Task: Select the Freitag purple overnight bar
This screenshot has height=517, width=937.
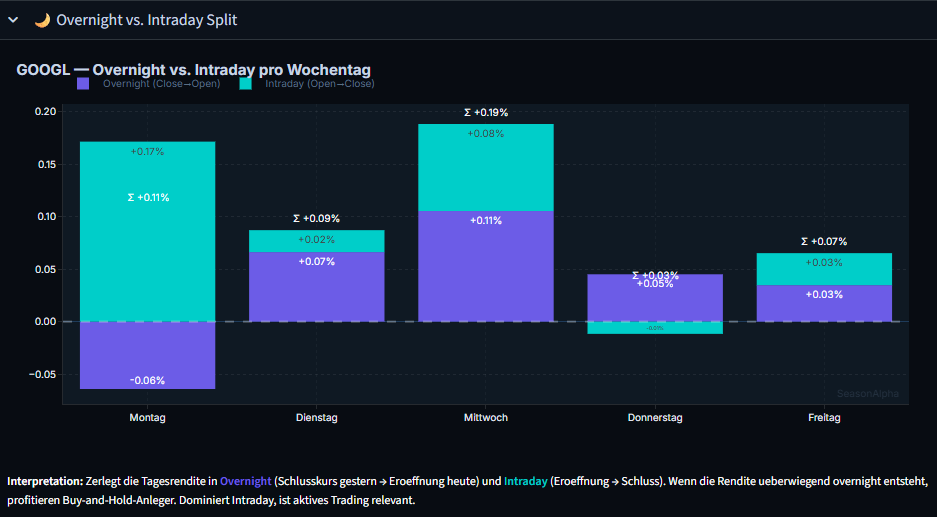Action: [824, 303]
